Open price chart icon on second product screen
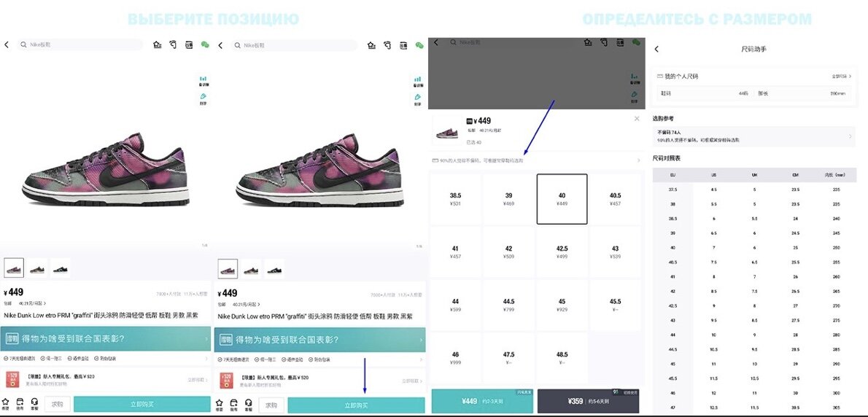 [x=417, y=82]
